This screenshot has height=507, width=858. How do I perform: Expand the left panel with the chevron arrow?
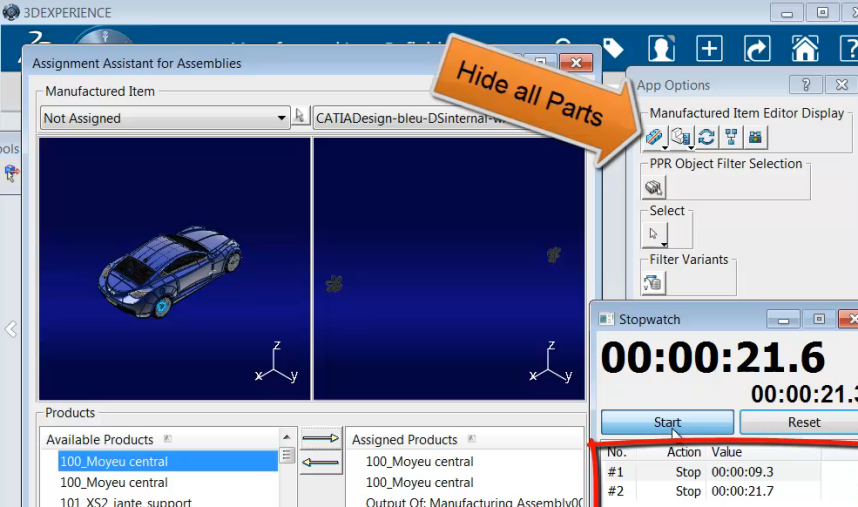[x=10, y=329]
